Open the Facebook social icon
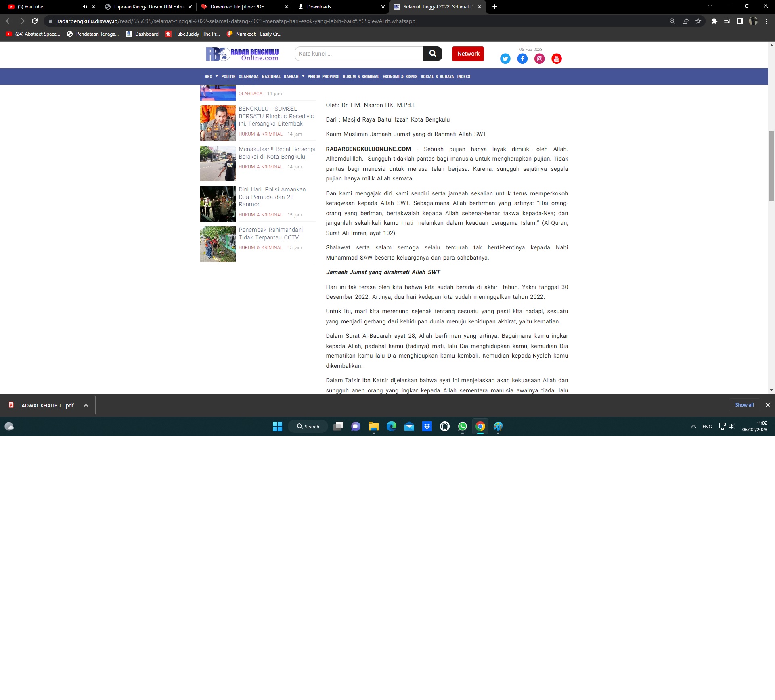The height and width of the screenshot is (700, 775). (x=522, y=59)
